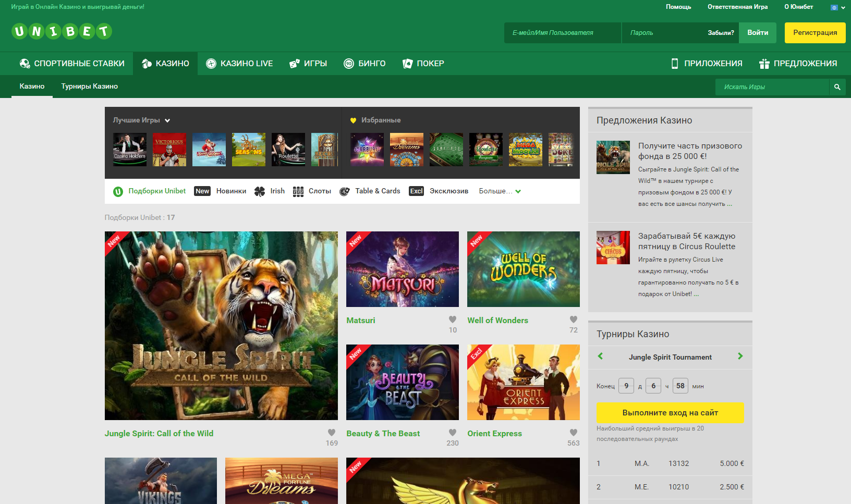The image size is (851, 504).
Task: Click the Забыли? password link
Action: pyautogui.click(x=721, y=33)
